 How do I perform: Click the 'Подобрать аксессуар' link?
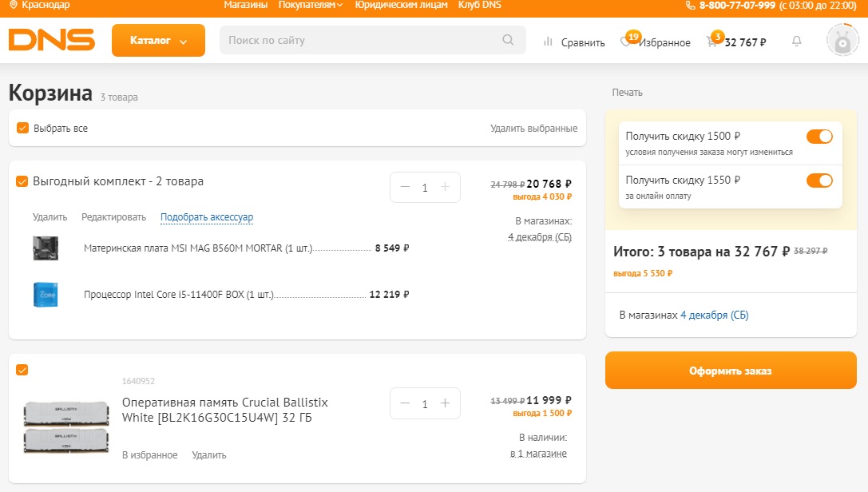[x=207, y=217]
